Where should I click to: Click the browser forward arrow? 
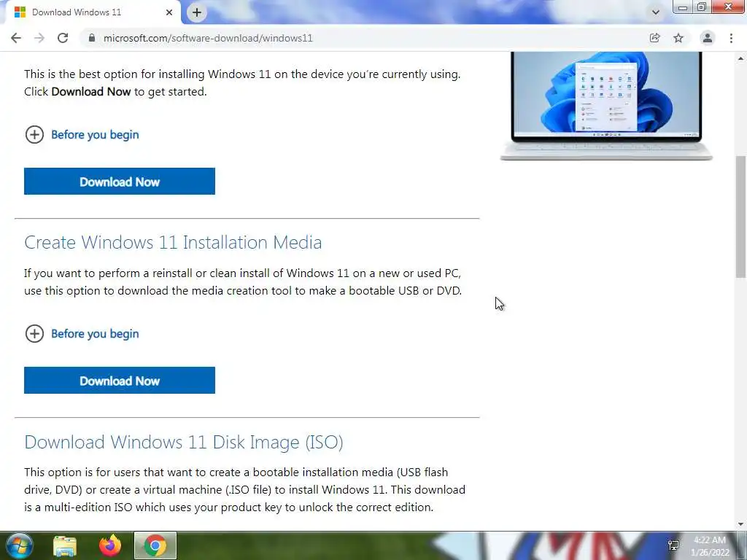point(39,38)
